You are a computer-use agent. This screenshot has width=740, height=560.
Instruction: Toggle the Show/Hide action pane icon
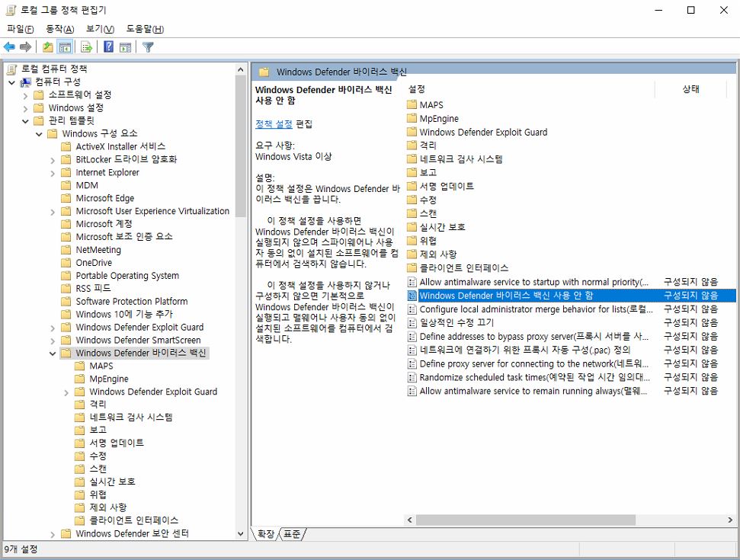(x=125, y=46)
